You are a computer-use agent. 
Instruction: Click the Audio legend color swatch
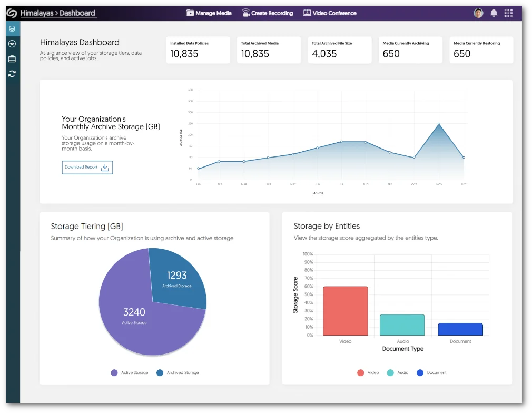tap(390, 373)
